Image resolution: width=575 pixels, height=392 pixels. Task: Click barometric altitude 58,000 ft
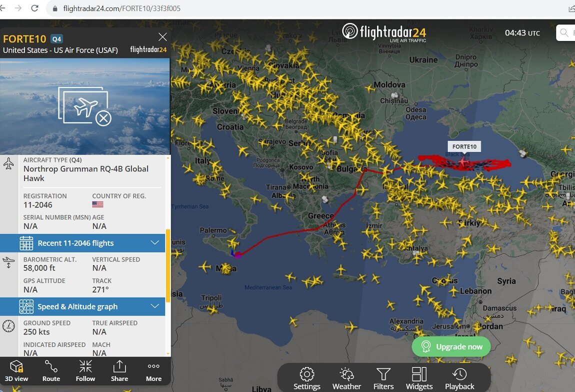39,268
